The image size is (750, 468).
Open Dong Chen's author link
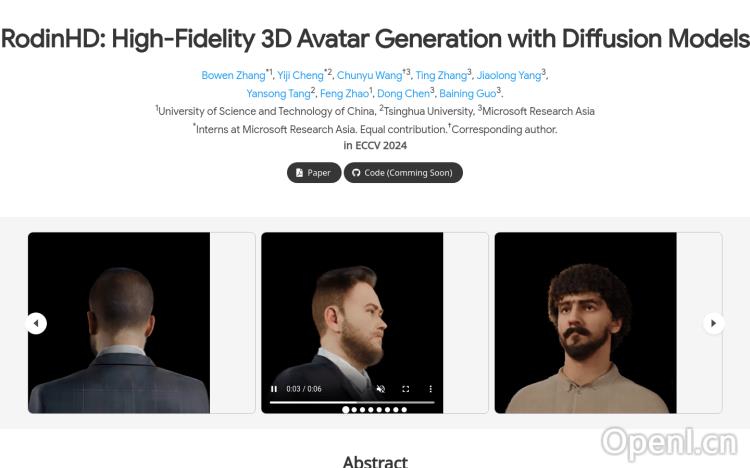(x=403, y=93)
